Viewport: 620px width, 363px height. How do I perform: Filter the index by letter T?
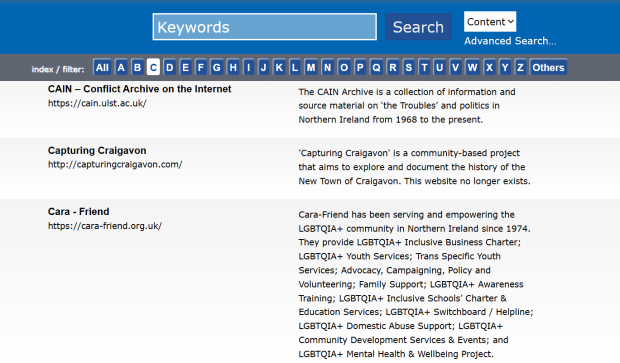click(x=424, y=67)
